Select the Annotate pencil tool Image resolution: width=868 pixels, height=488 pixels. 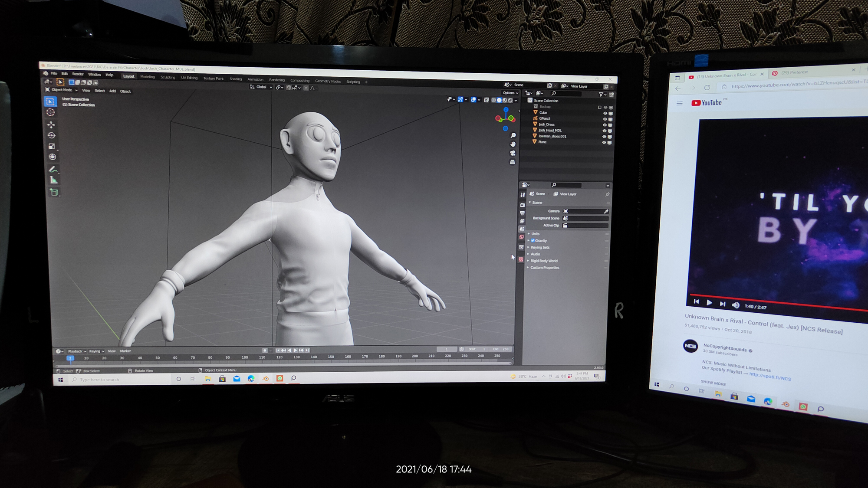click(53, 169)
